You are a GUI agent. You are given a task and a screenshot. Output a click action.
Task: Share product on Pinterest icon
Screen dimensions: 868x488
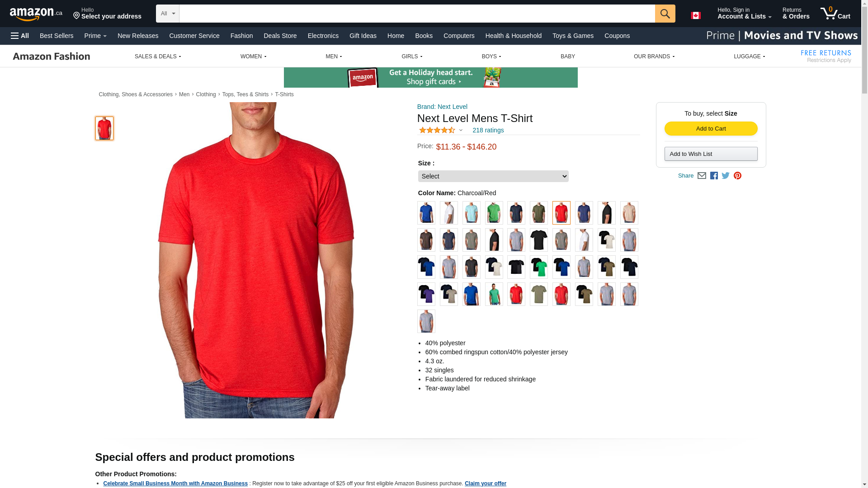pos(737,176)
